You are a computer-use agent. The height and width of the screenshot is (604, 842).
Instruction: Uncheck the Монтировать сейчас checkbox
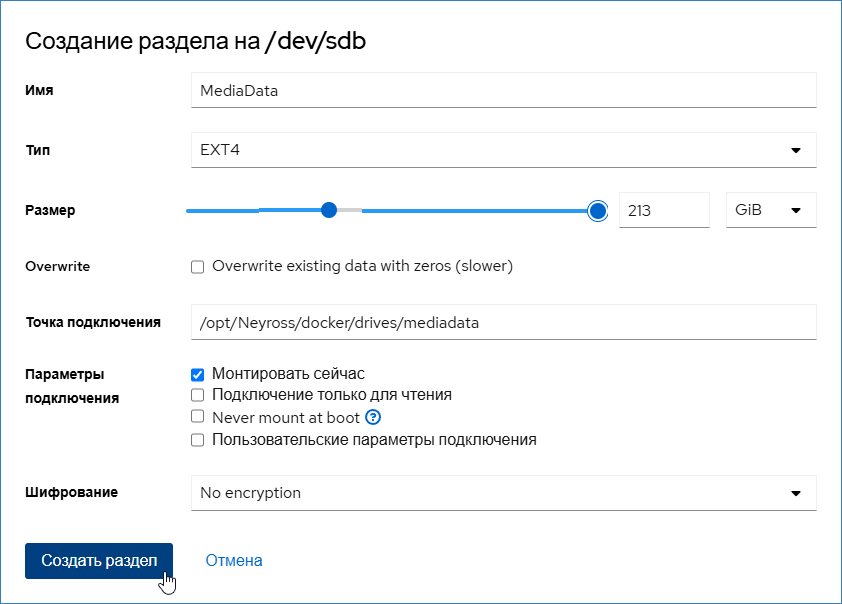point(198,374)
